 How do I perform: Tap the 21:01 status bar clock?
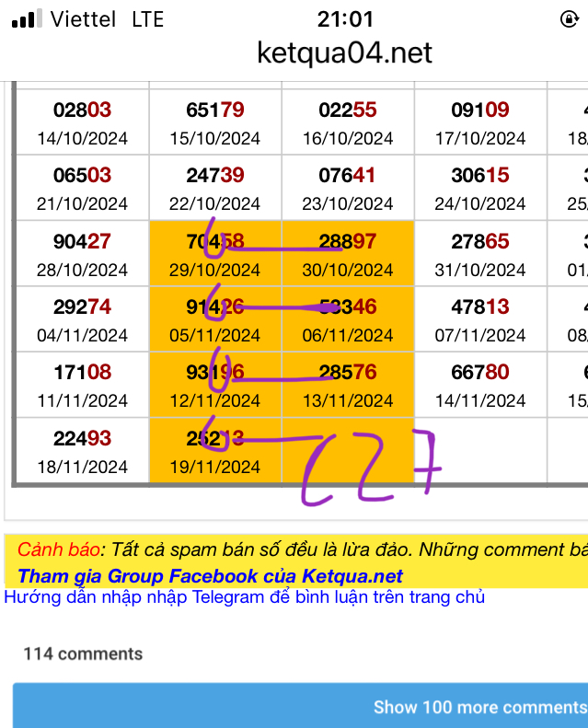tap(345, 18)
